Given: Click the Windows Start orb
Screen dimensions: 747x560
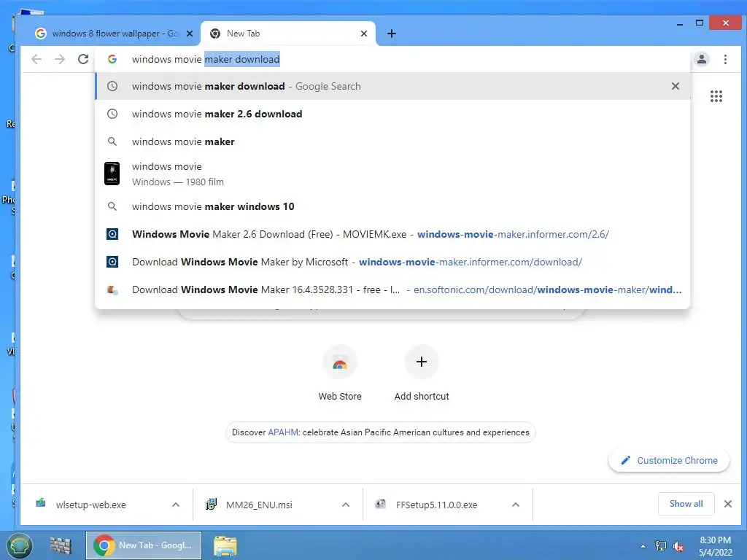Looking at the screenshot, I should pos(19,545).
